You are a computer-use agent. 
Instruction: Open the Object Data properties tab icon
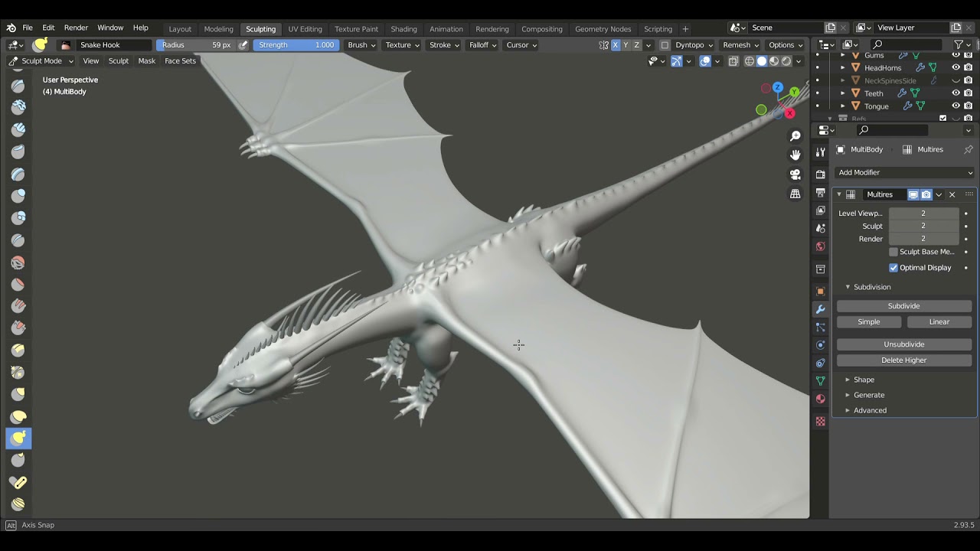pos(821,380)
